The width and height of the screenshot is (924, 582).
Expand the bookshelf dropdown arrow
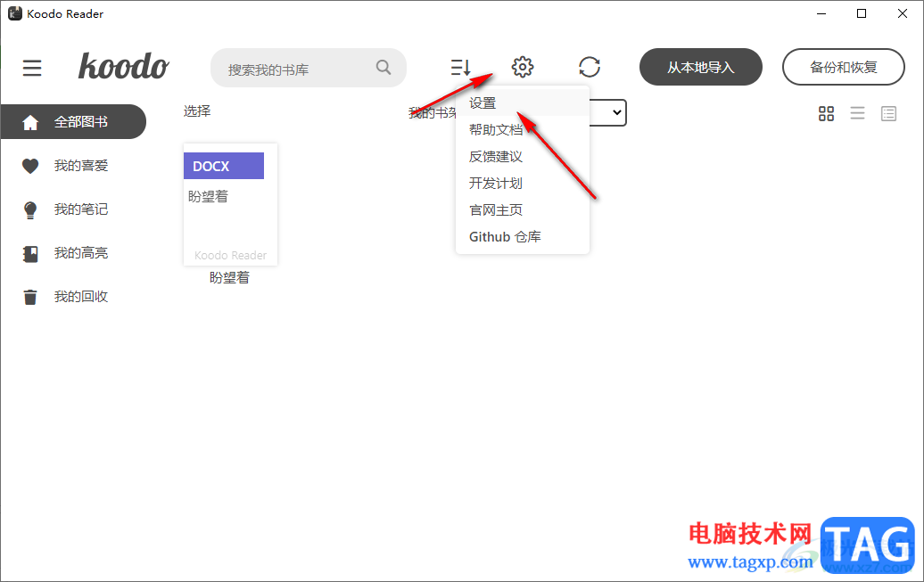pyautogui.click(x=617, y=112)
